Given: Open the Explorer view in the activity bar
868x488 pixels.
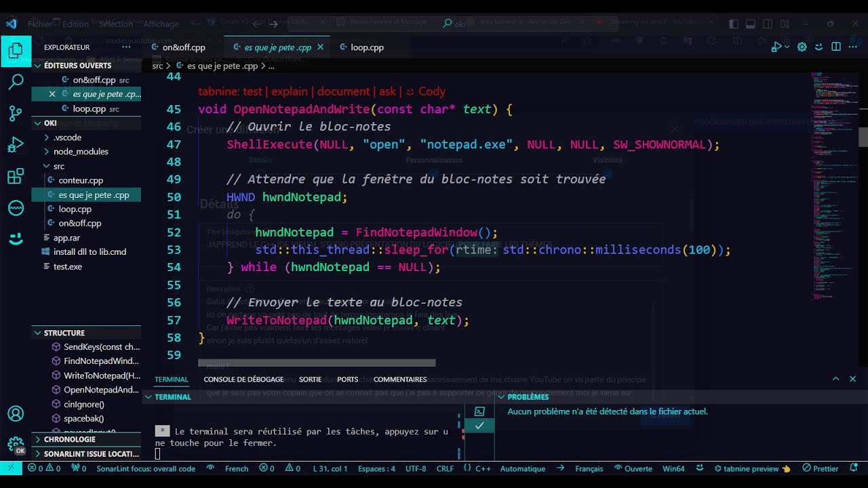Looking at the screenshot, I should click(x=16, y=51).
